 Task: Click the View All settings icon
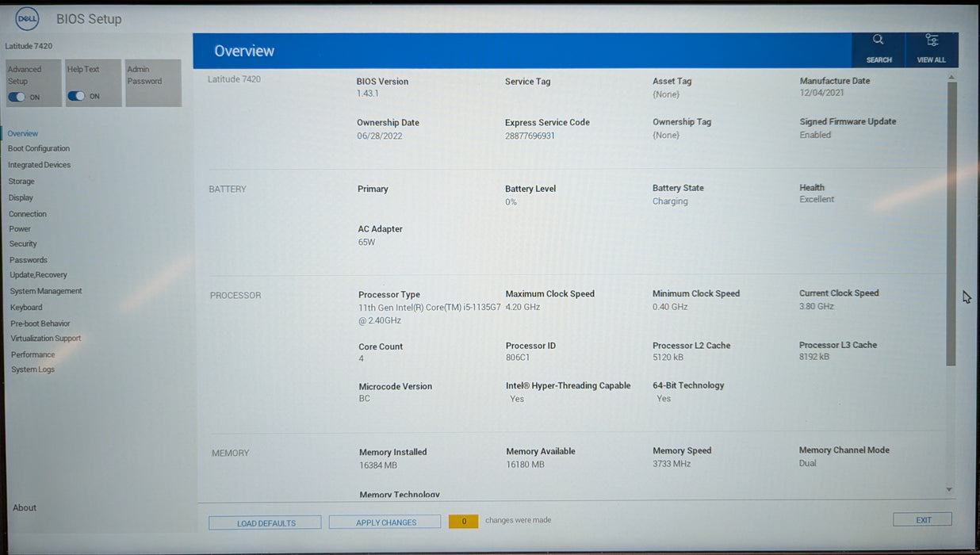click(x=932, y=40)
